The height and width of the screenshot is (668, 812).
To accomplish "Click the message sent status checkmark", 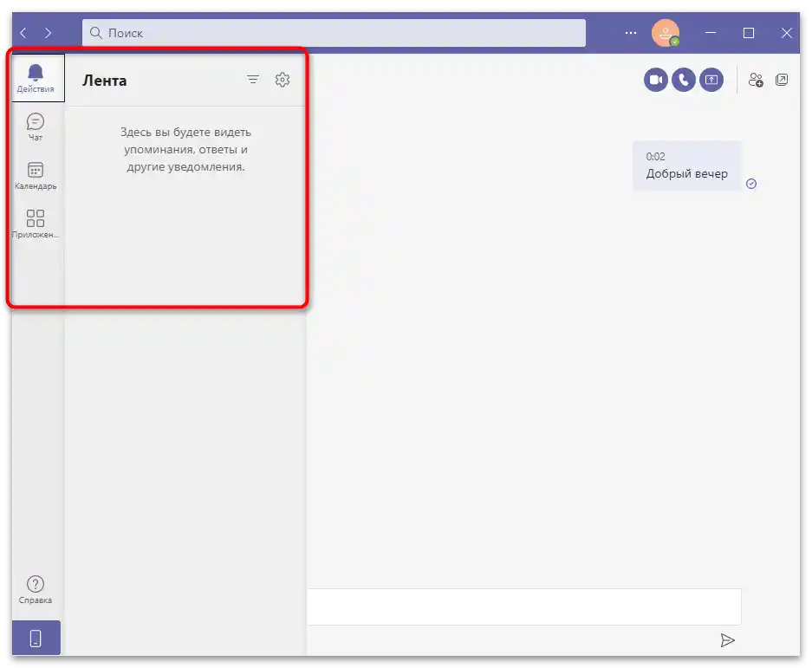I will pos(751,184).
